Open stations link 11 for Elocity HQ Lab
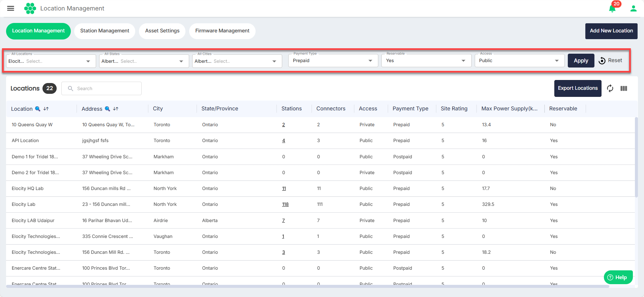644x297 pixels. point(284,189)
